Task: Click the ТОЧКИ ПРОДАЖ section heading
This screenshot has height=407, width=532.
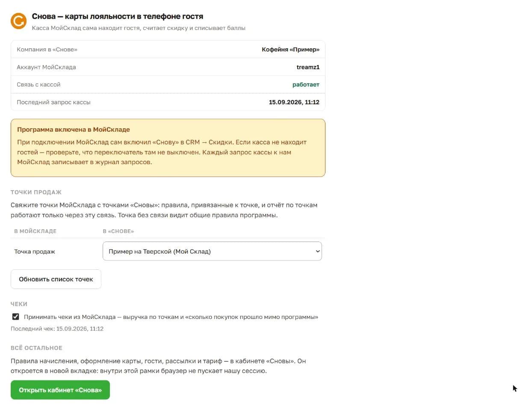Action: [x=36, y=192]
